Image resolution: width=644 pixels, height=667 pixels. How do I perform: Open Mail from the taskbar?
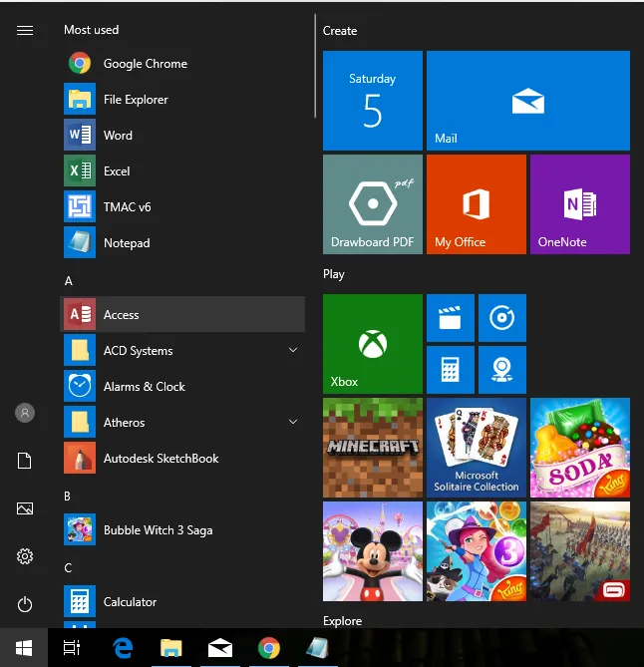coord(220,648)
